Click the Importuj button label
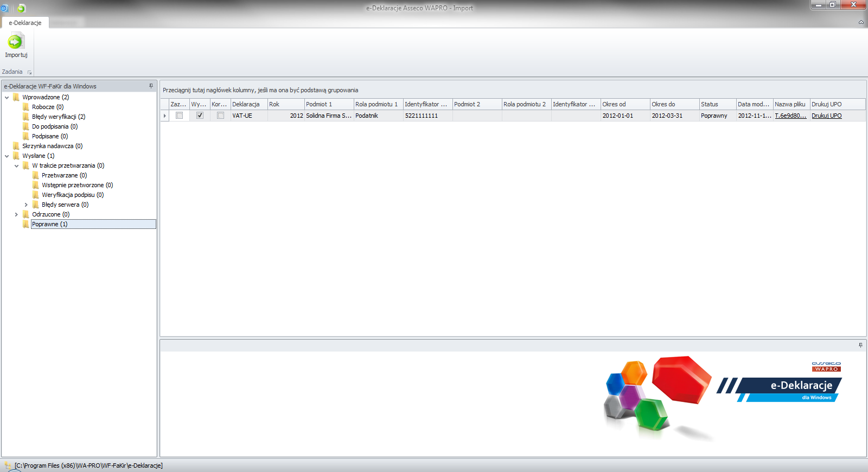Image resolution: width=868 pixels, height=472 pixels. tap(16, 55)
